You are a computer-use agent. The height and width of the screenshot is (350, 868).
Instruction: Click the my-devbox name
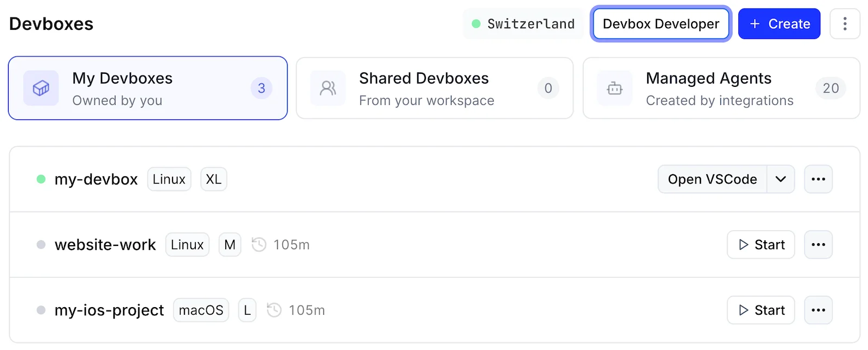click(96, 179)
